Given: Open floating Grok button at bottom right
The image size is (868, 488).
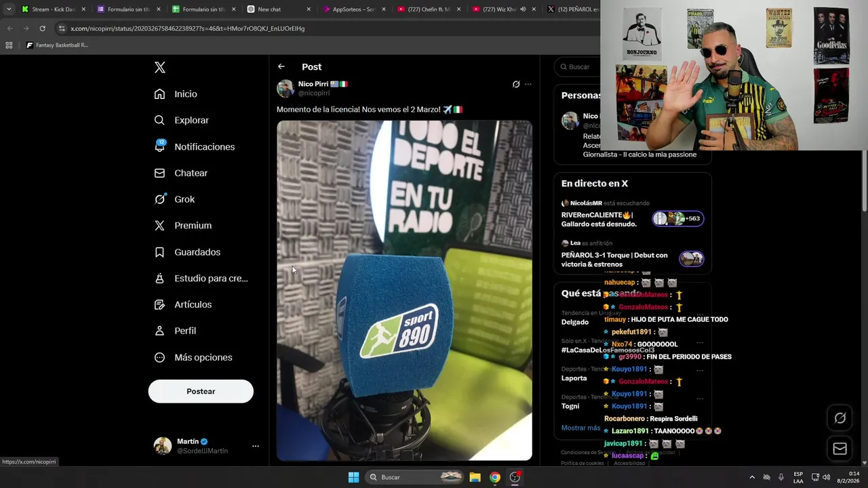Looking at the screenshot, I should click(x=840, y=418).
